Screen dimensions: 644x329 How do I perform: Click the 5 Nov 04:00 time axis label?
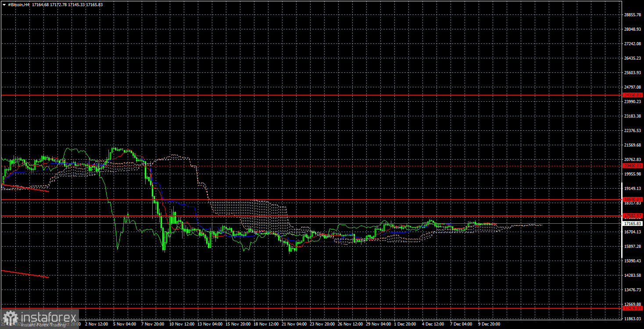(124, 324)
